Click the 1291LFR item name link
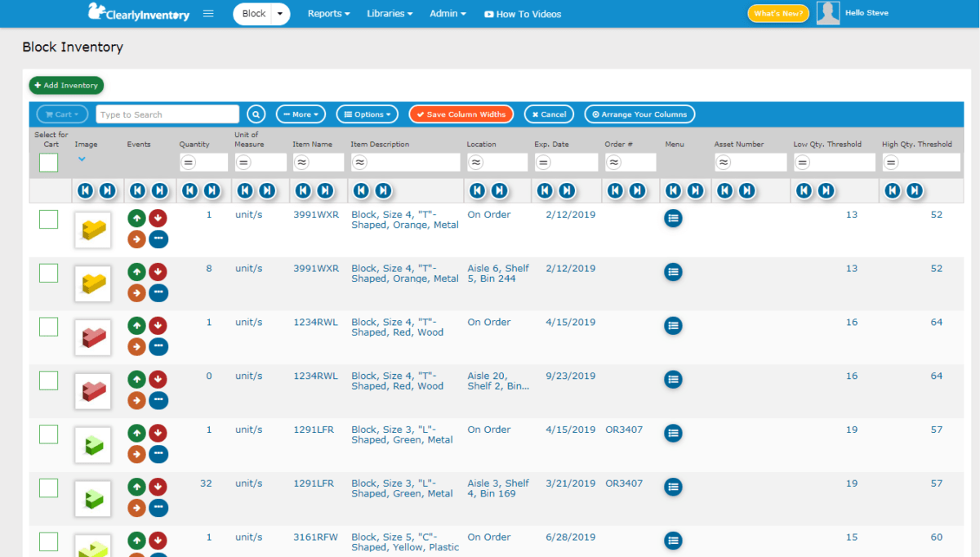980x557 pixels. [314, 429]
